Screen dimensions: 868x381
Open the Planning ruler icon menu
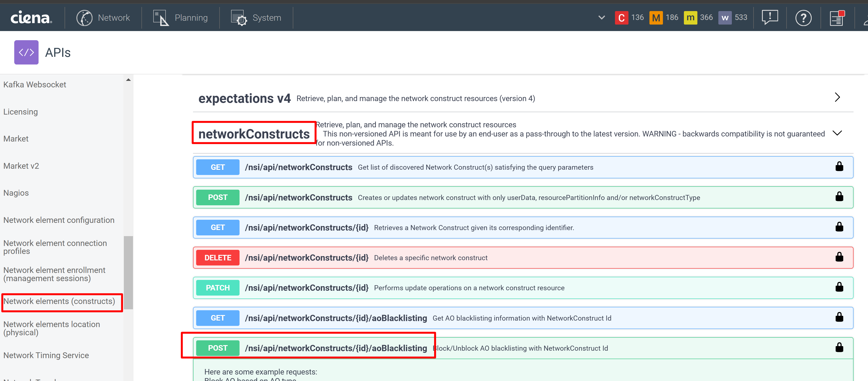click(x=161, y=18)
